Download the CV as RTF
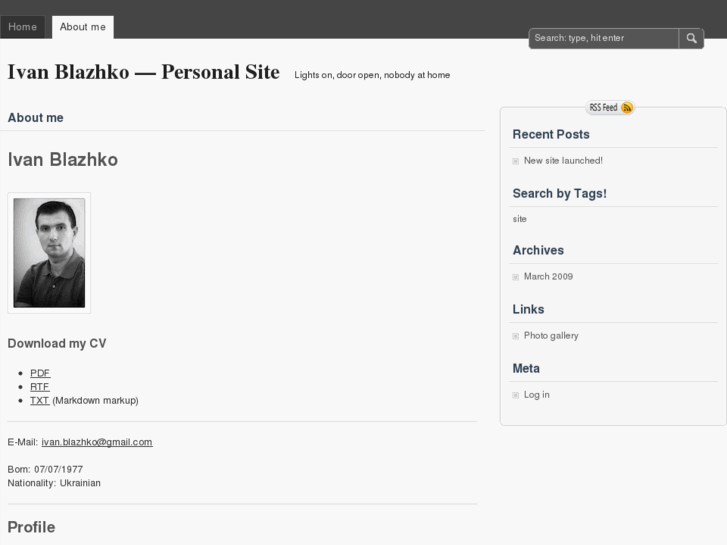The image size is (727, 545). coord(40,387)
